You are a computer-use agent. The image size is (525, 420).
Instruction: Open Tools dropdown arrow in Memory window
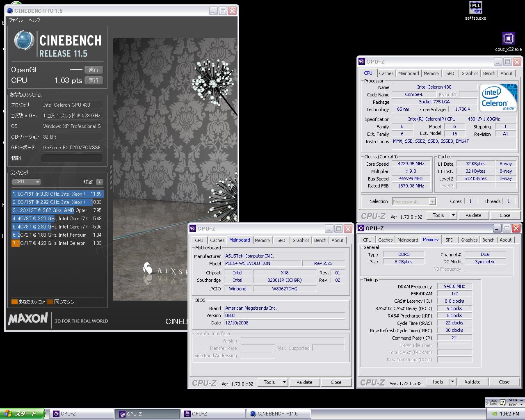pos(452,382)
